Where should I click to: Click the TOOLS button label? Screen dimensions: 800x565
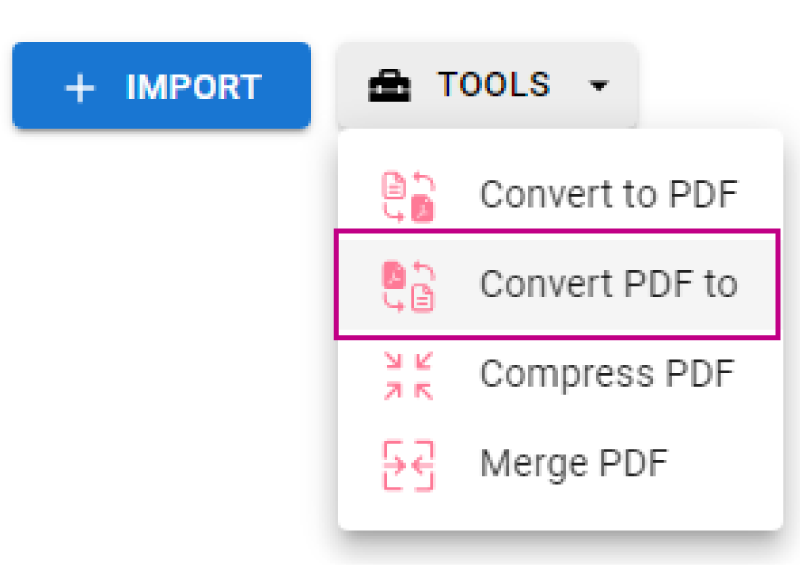(x=493, y=86)
